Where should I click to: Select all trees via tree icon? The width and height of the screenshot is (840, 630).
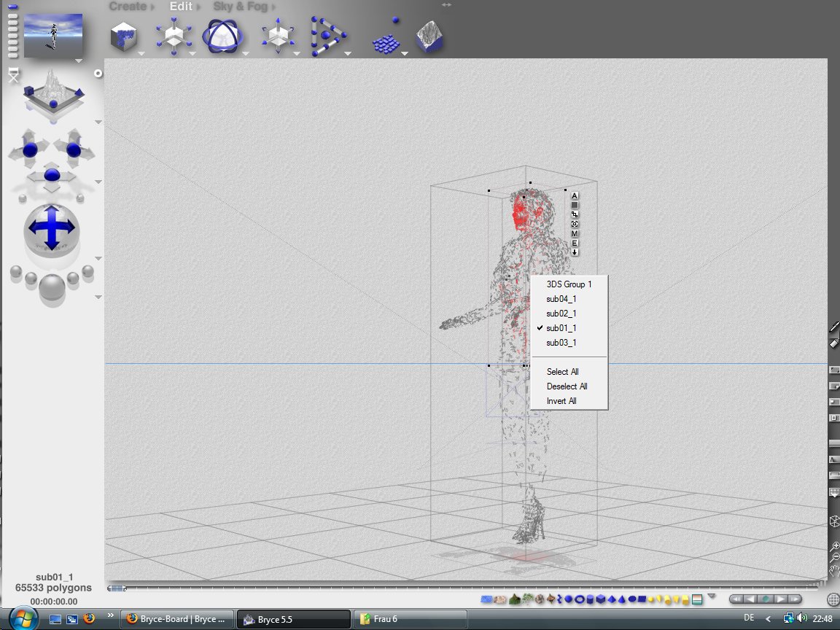(528, 599)
